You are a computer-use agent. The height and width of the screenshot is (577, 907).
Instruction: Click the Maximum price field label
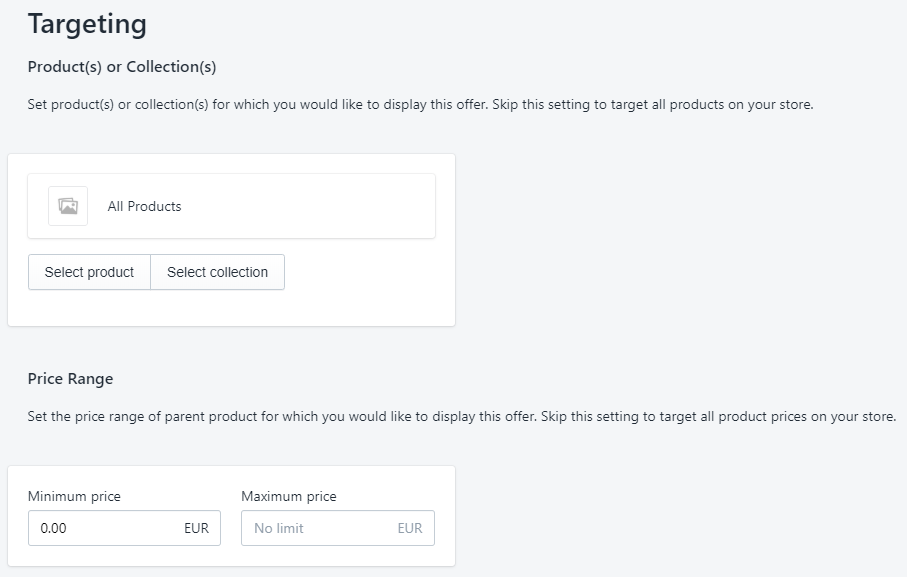(289, 496)
